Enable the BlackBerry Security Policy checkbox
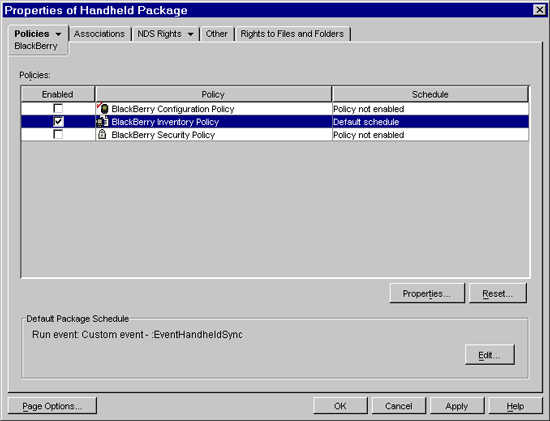The height and width of the screenshot is (421, 550). (58, 134)
